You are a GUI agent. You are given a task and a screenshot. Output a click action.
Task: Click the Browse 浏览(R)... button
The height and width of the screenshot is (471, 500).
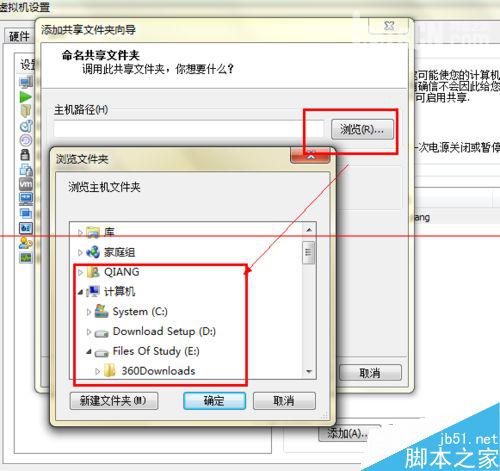pyautogui.click(x=362, y=129)
